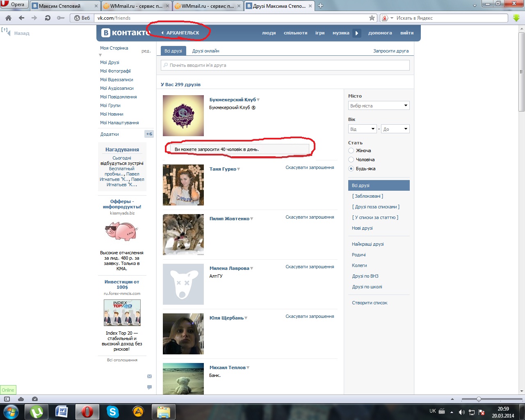525x420 pixels.
Task: Click the VKontakte logo
Action: 126,33
